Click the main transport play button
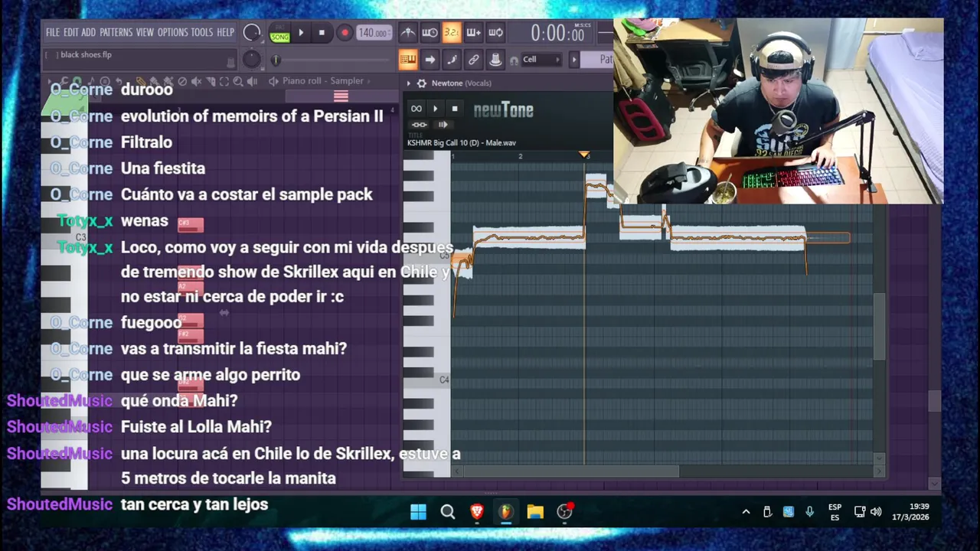 301,33
